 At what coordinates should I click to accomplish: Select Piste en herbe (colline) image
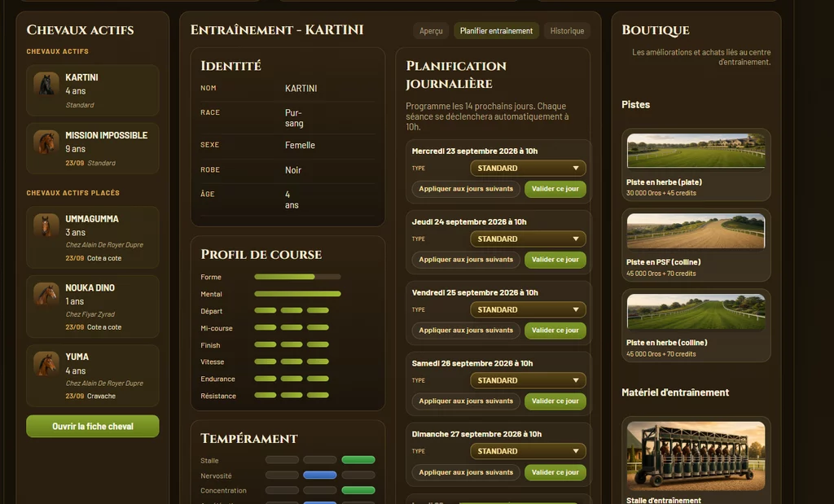coord(696,312)
